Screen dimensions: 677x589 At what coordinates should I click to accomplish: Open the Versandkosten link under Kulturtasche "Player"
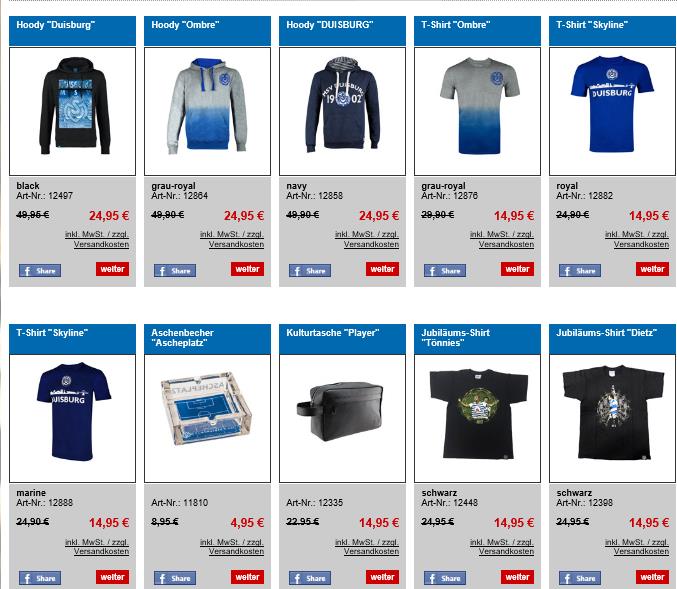click(371, 551)
